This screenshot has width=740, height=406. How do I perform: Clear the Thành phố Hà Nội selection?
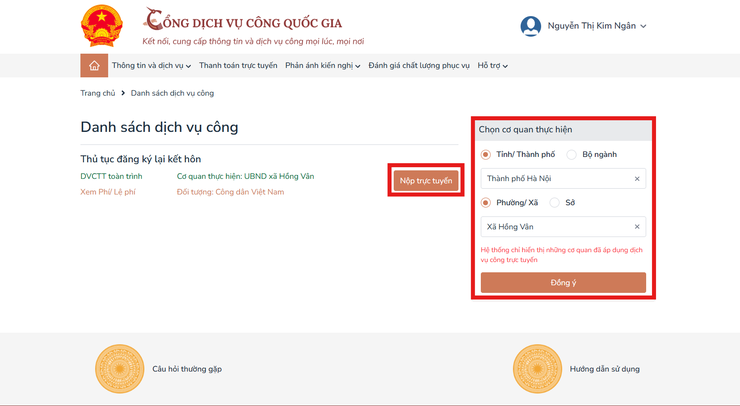click(x=637, y=179)
